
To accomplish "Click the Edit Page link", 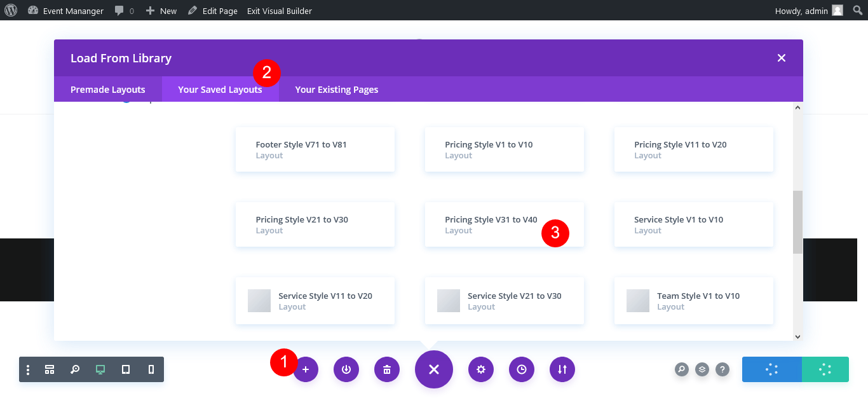I will [x=213, y=11].
